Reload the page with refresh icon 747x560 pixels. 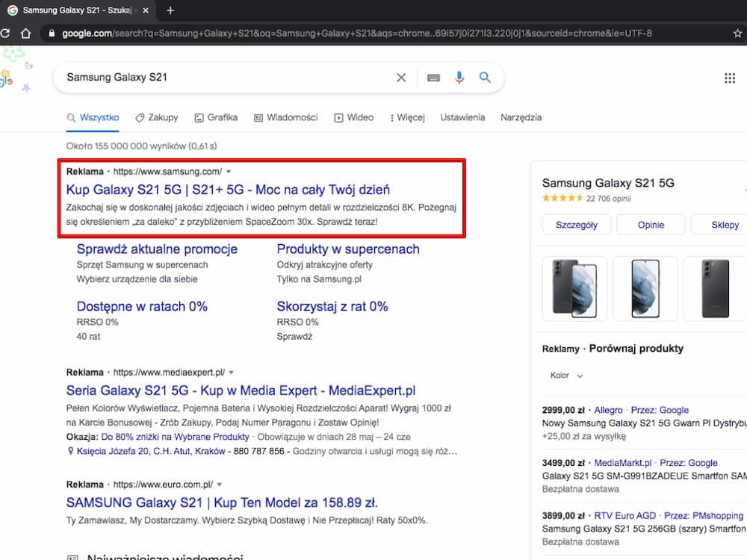coord(5,34)
